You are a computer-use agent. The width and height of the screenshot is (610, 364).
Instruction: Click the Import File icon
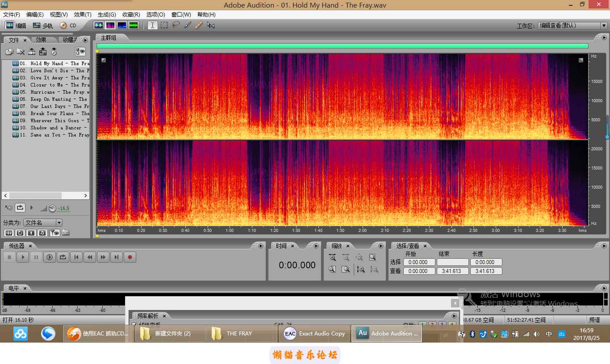[x=9, y=52]
